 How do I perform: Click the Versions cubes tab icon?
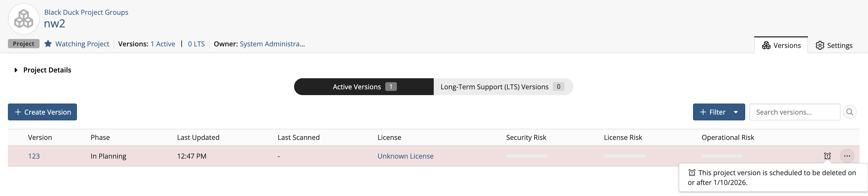point(766,46)
